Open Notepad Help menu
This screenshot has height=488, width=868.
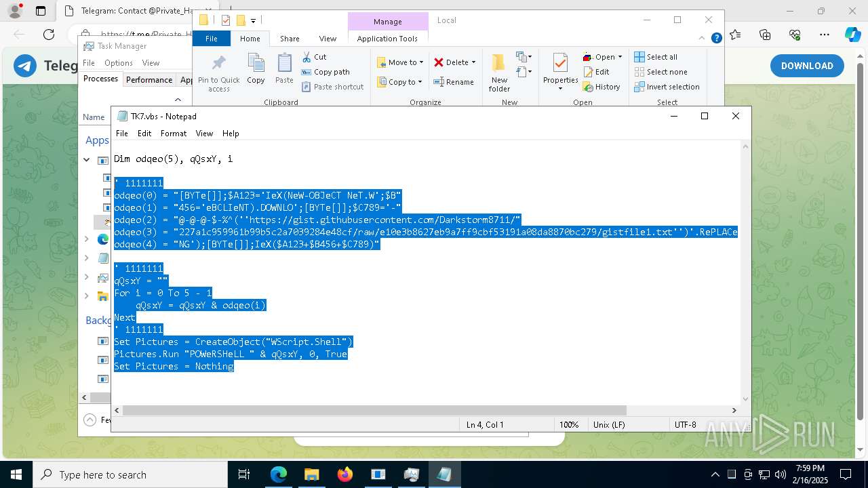coord(231,134)
